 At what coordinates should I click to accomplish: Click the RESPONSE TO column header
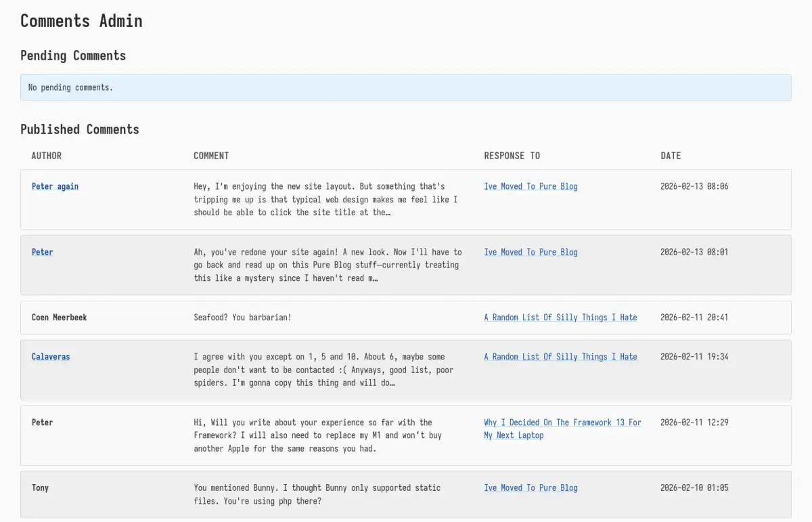click(x=512, y=156)
